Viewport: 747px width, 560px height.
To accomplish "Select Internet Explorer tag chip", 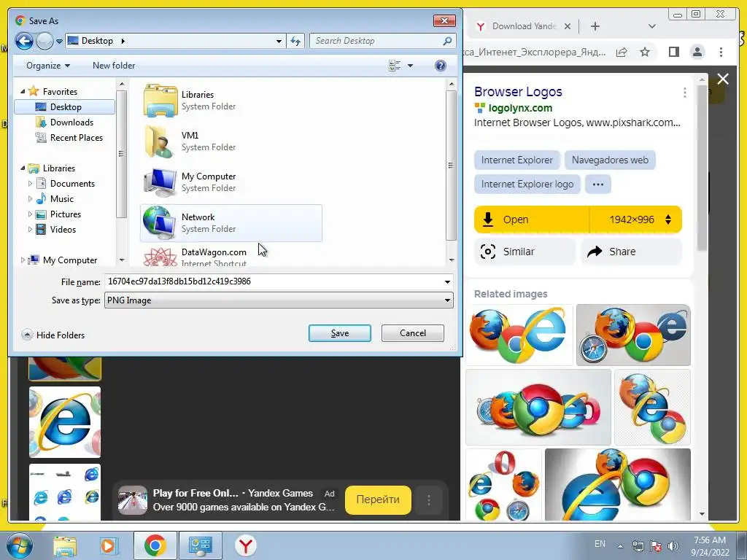I will 517,160.
